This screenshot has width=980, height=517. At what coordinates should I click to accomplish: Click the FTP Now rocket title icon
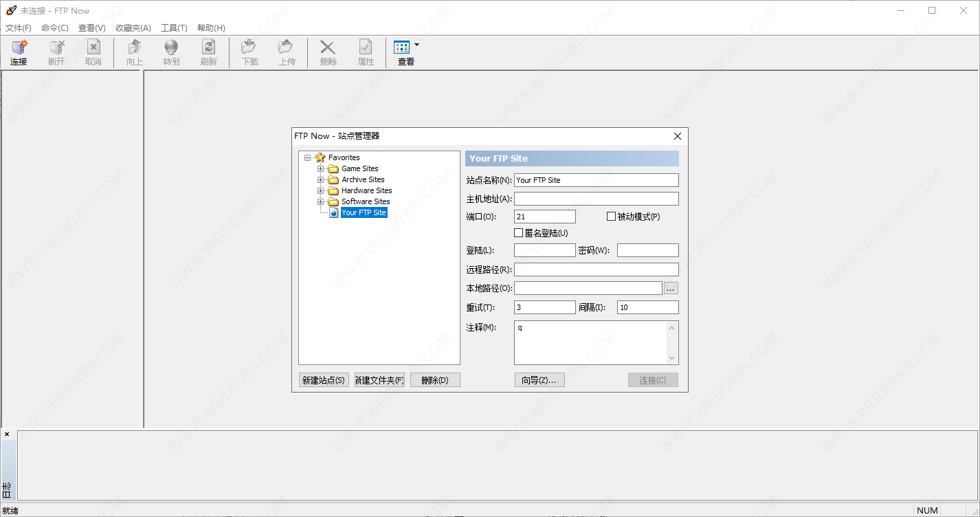click(11, 10)
